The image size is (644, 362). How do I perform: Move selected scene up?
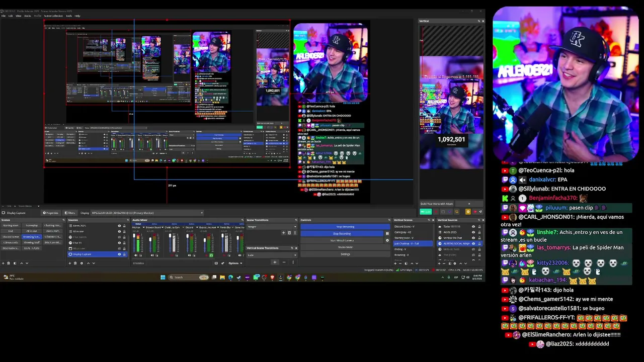(x=21, y=263)
